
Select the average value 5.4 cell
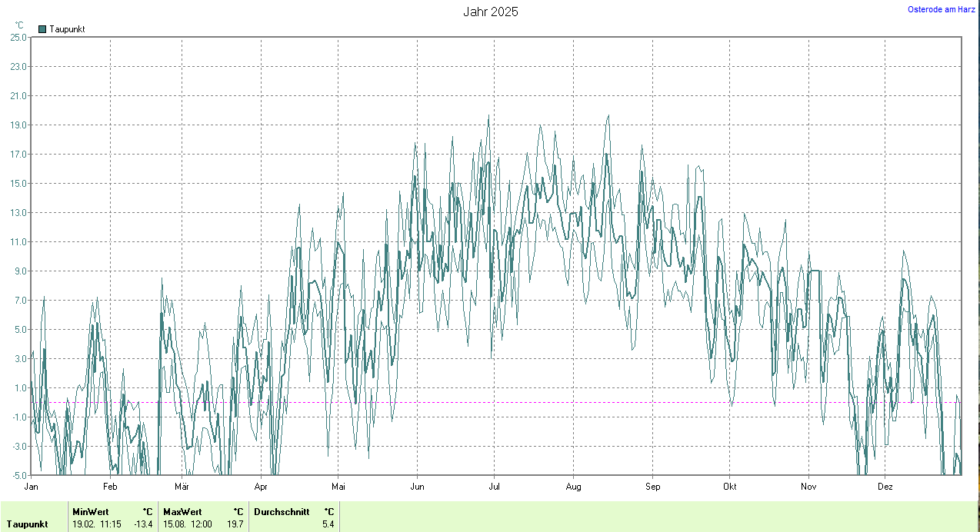point(328,524)
